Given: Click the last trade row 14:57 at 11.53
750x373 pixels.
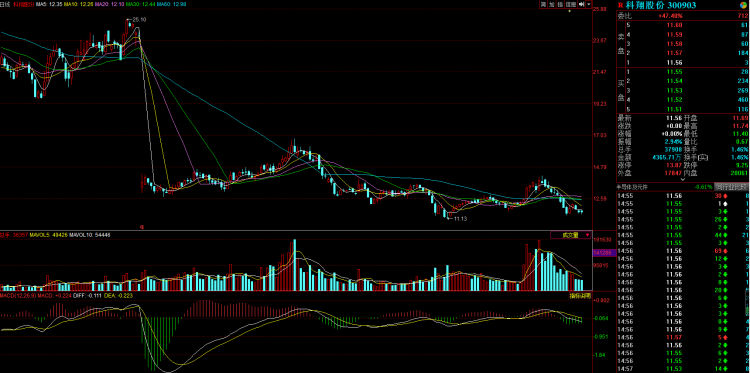Looking at the screenshot, I should pyautogui.click(x=683, y=369).
